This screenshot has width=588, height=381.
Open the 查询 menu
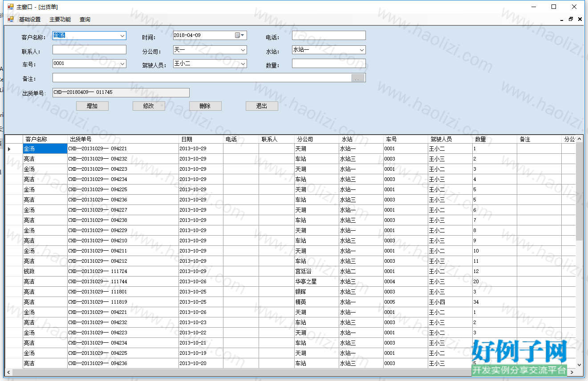coord(85,20)
